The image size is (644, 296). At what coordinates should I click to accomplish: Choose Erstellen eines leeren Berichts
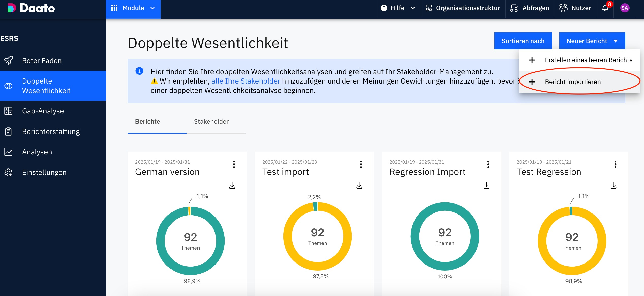(x=588, y=60)
